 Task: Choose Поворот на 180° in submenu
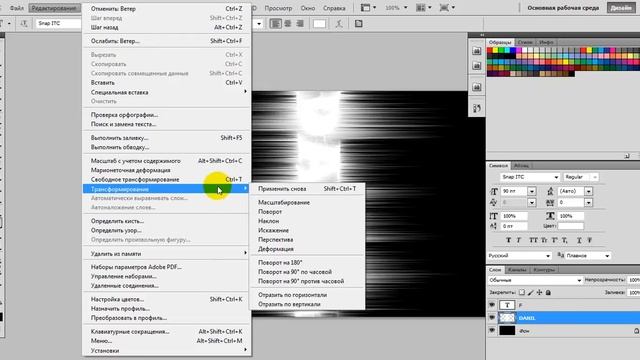tap(280, 262)
